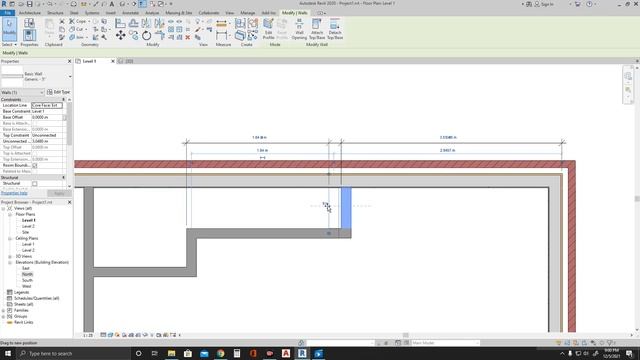
Task: Collapse the Ceiling Plans tree node
Action: pyautogui.click(x=10, y=238)
